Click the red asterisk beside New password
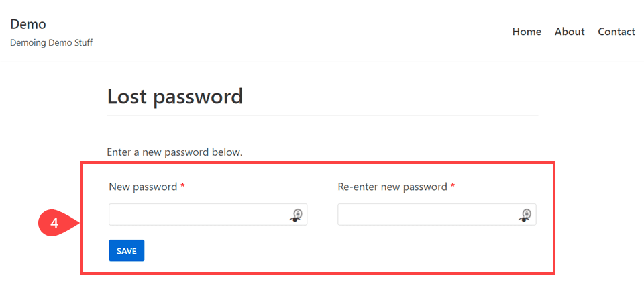This screenshot has width=644, height=288. click(182, 187)
